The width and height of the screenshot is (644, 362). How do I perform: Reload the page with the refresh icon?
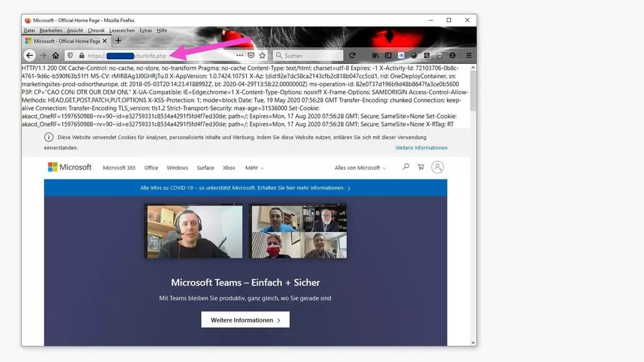352,55
